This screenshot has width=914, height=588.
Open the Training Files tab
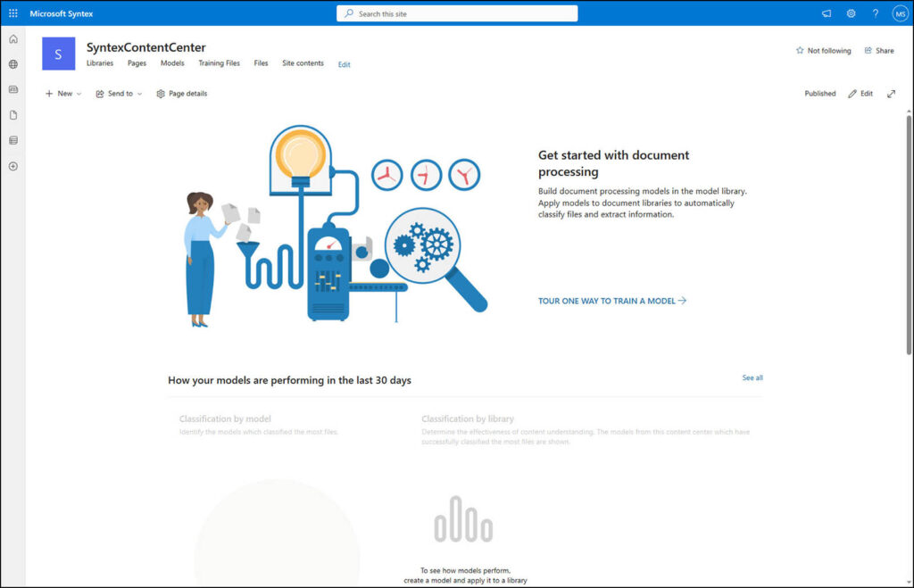219,62
